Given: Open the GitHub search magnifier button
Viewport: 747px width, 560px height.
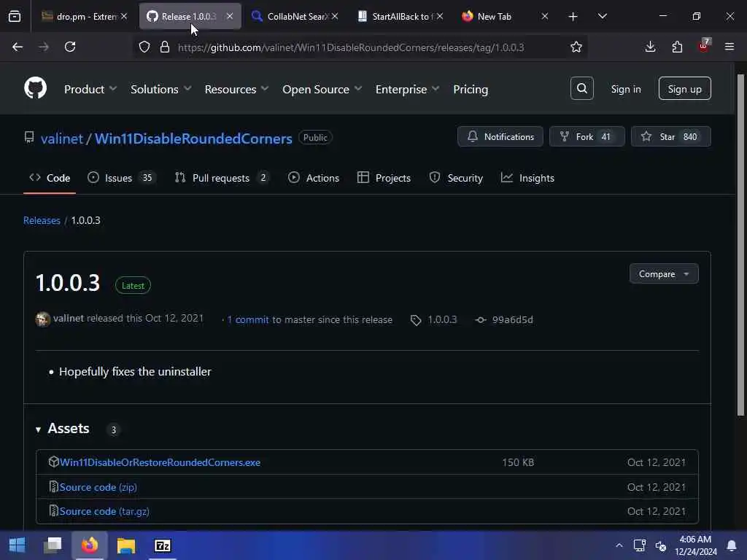Looking at the screenshot, I should tap(581, 88).
